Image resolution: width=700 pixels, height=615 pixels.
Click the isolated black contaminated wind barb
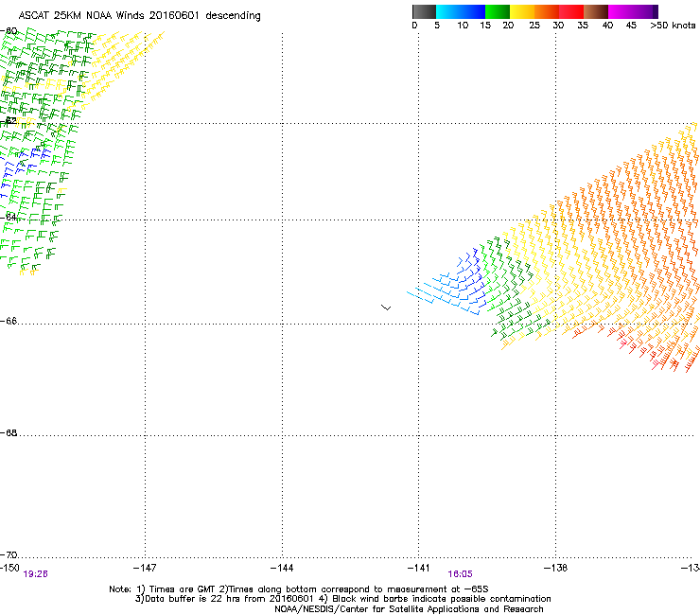[386, 307]
